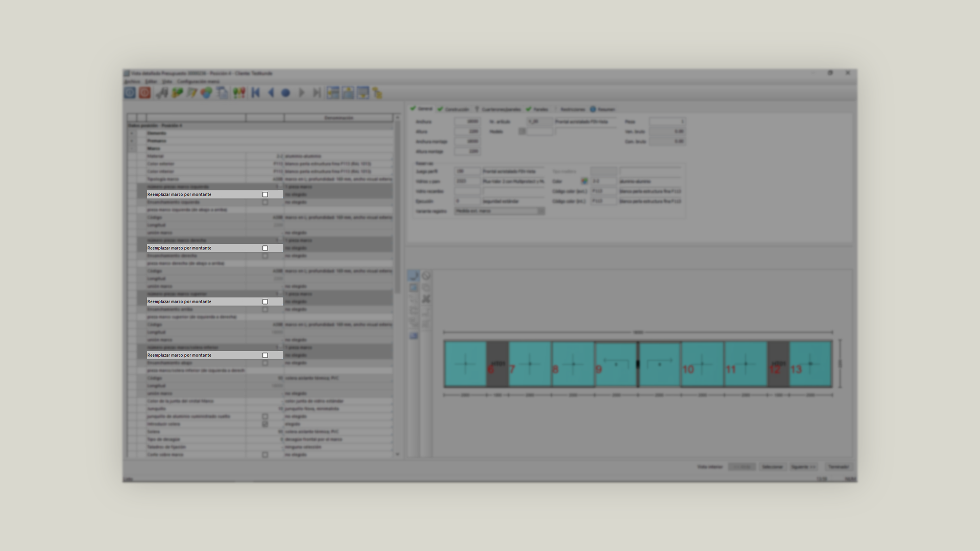Screen dimensions: 980x551
Task: Jump to last position with skip-forward arrow
Action: point(317,93)
